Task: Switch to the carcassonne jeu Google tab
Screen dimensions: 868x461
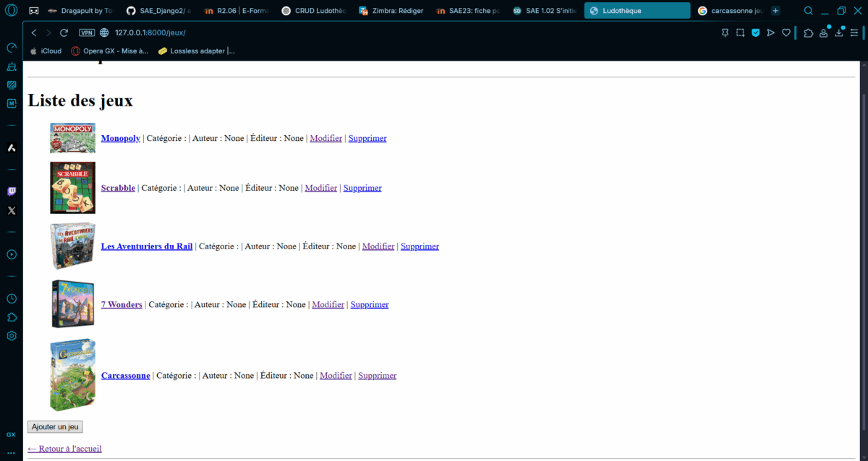Action: (x=731, y=11)
